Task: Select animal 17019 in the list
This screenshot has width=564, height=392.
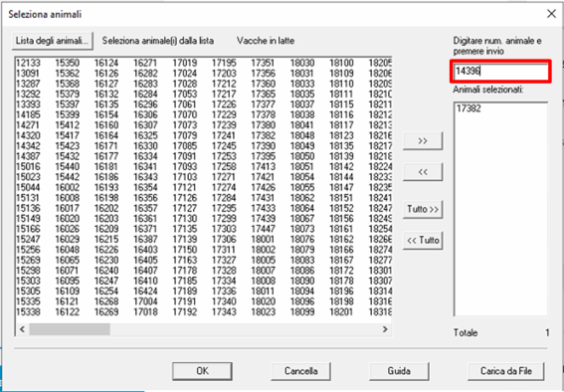Action: pos(185,63)
